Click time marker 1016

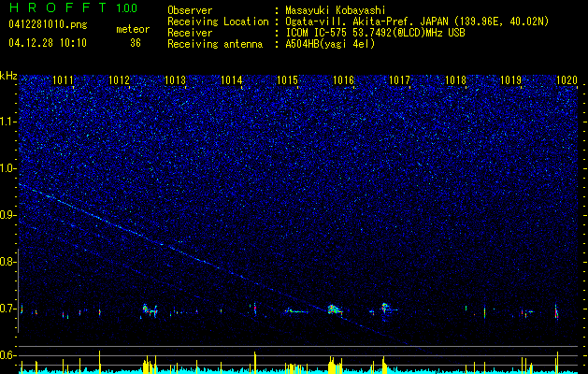[x=343, y=79]
